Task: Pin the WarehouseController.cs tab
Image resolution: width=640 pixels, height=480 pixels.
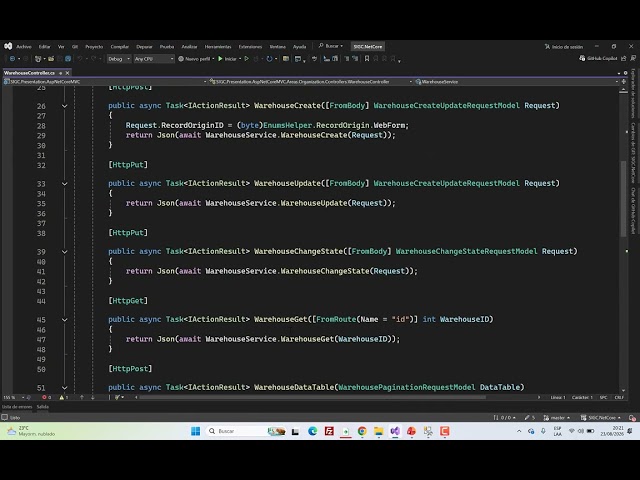Action: pyautogui.click(x=60, y=73)
